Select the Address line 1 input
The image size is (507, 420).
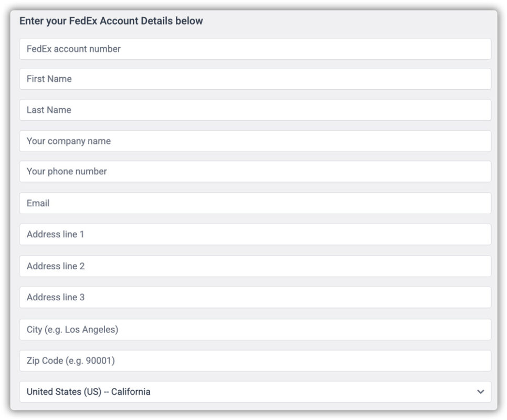click(x=255, y=234)
